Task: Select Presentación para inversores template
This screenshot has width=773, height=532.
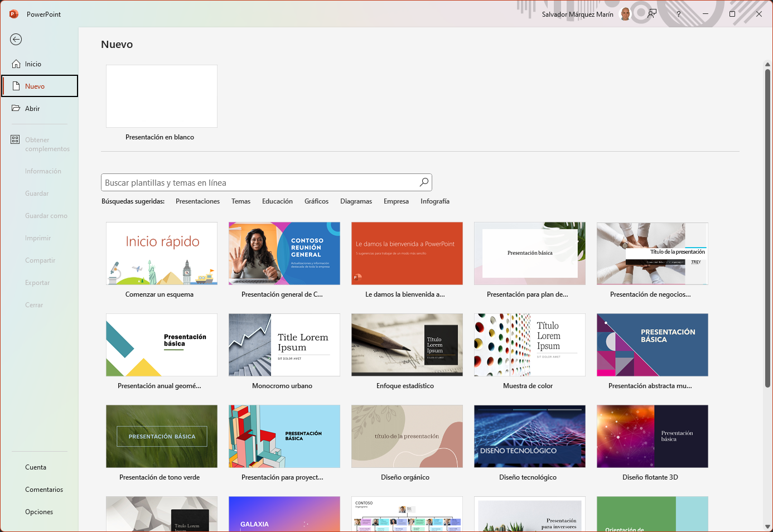Action: tap(530, 514)
